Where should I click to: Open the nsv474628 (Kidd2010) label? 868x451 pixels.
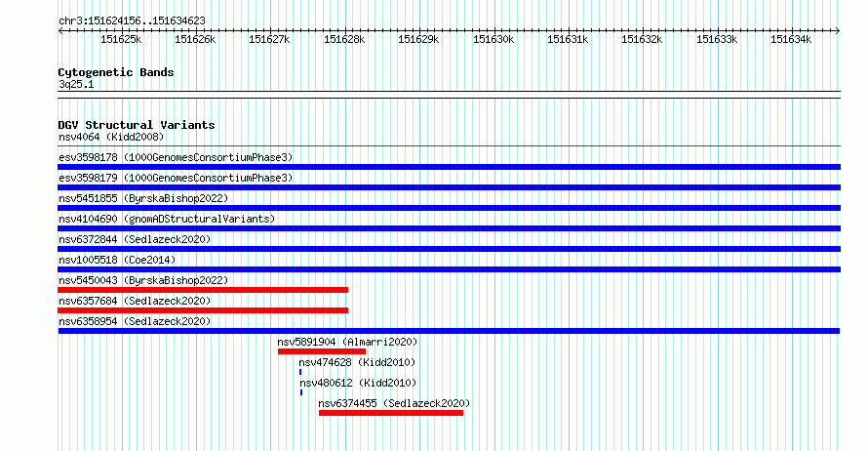coord(357,362)
